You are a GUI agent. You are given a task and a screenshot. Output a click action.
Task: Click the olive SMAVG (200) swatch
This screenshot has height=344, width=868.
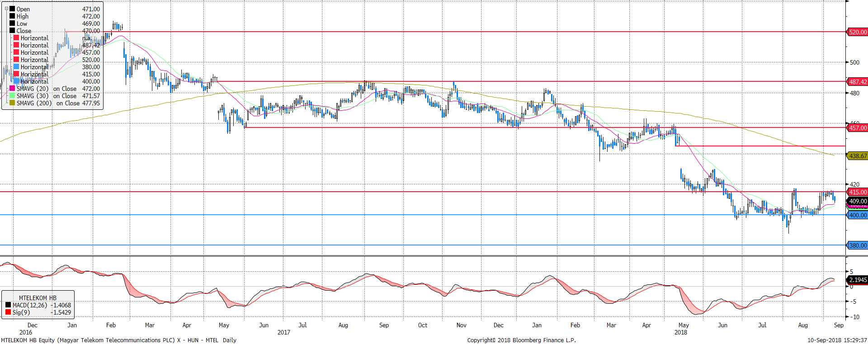(x=12, y=103)
